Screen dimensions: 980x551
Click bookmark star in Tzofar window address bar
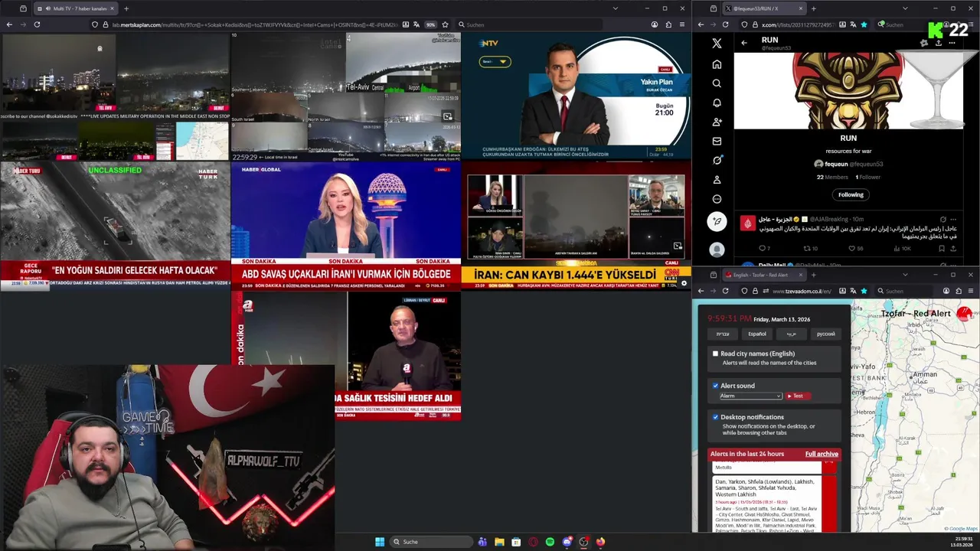864,291
